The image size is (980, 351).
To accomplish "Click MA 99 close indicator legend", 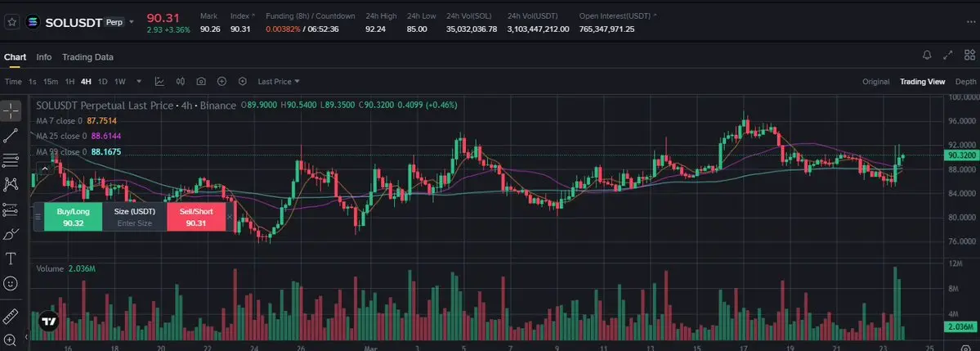I will coord(78,151).
